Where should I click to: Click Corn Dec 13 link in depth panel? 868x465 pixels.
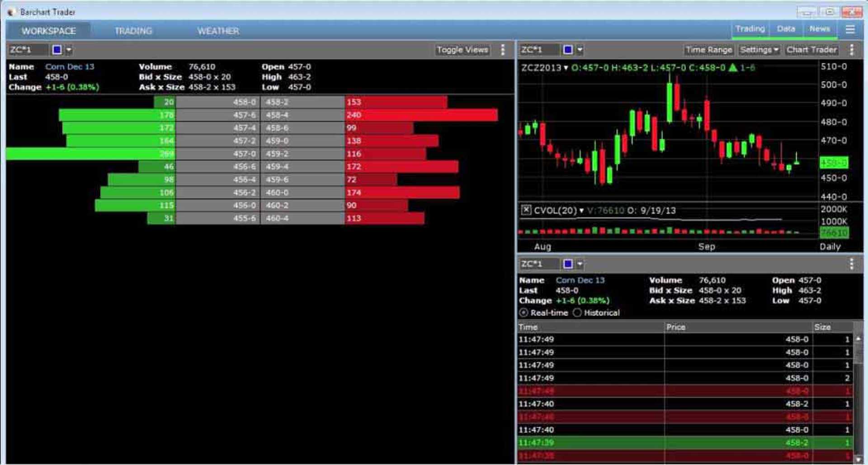70,66
